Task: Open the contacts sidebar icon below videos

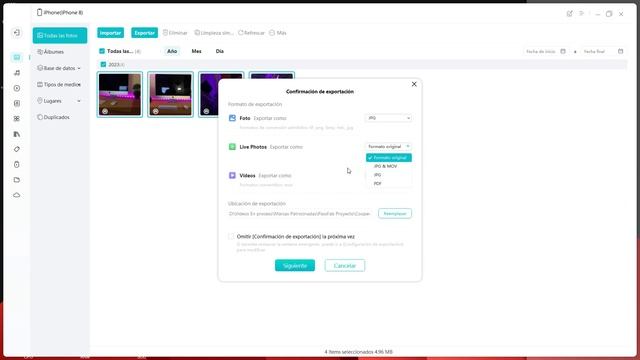Action: click(17, 103)
